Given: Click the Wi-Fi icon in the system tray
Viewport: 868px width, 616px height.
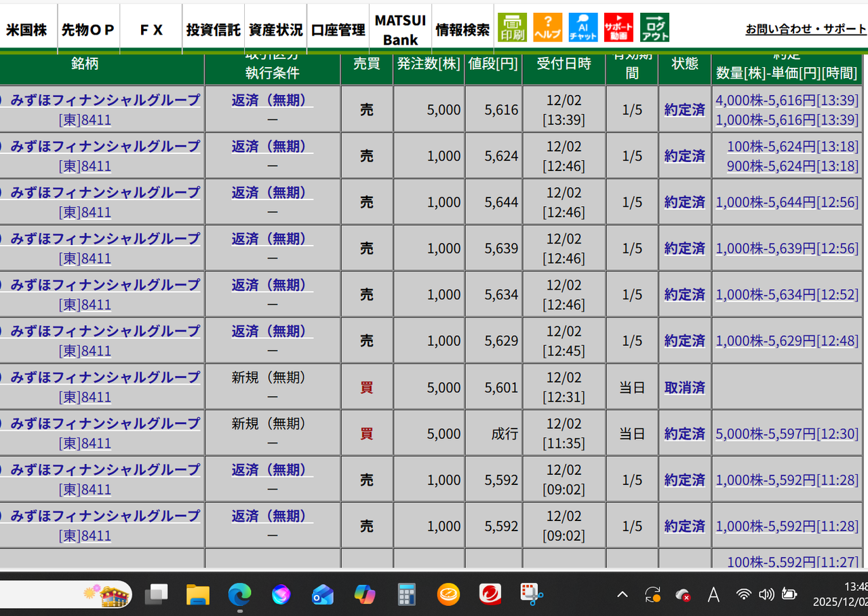Looking at the screenshot, I should pyautogui.click(x=744, y=595).
